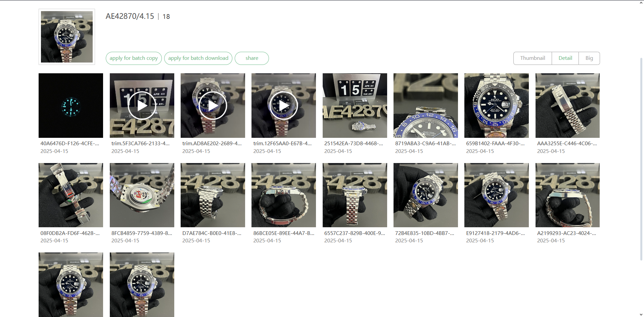Click the scrollbar up arrow

click(641, 3)
